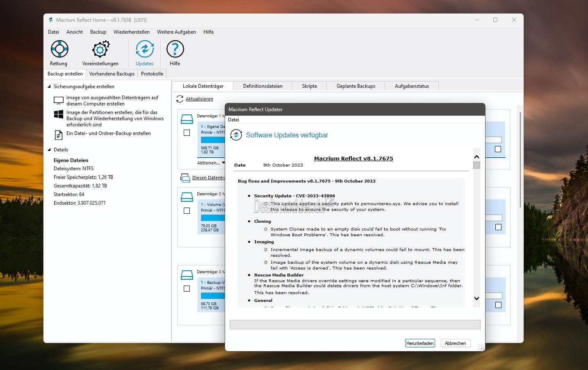Toggle partition checkbox right of disk 1
The height and width of the screenshot is (370, 588).
(x=498, y=149)
